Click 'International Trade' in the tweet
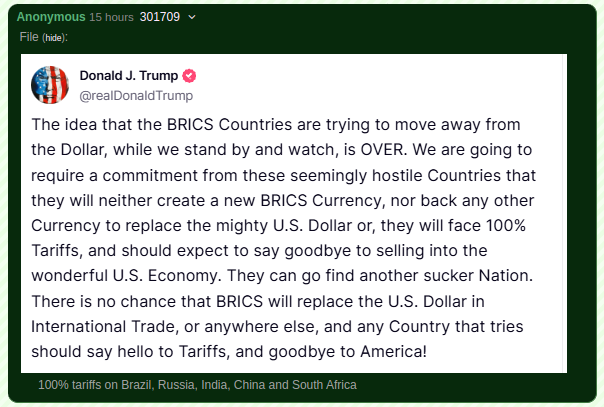This screenshot has width=604, height=407. coord(105,327)
